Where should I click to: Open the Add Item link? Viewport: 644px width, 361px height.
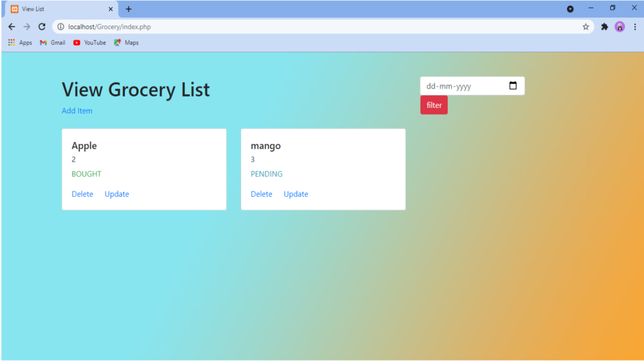(77, 111)
